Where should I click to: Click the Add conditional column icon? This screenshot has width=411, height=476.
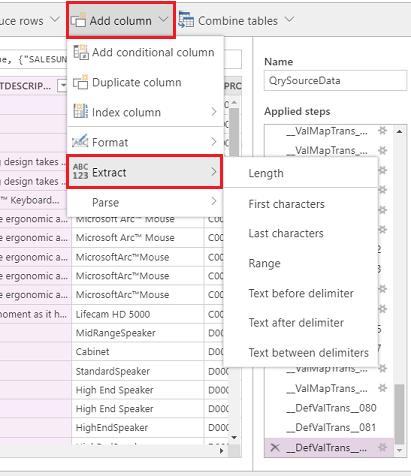click(x=81, y=52)
